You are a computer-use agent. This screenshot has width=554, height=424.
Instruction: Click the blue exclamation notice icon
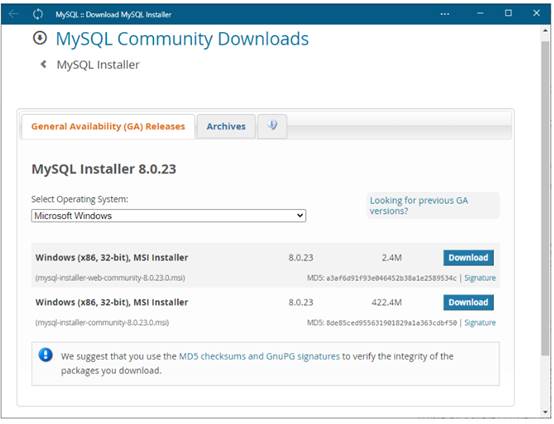46,355
